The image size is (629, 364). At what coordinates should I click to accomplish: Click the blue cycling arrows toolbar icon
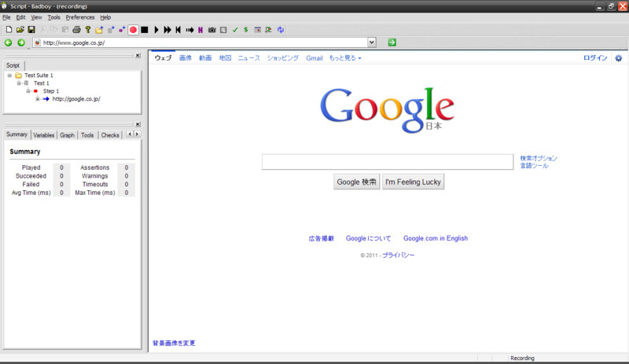[281, 30]
